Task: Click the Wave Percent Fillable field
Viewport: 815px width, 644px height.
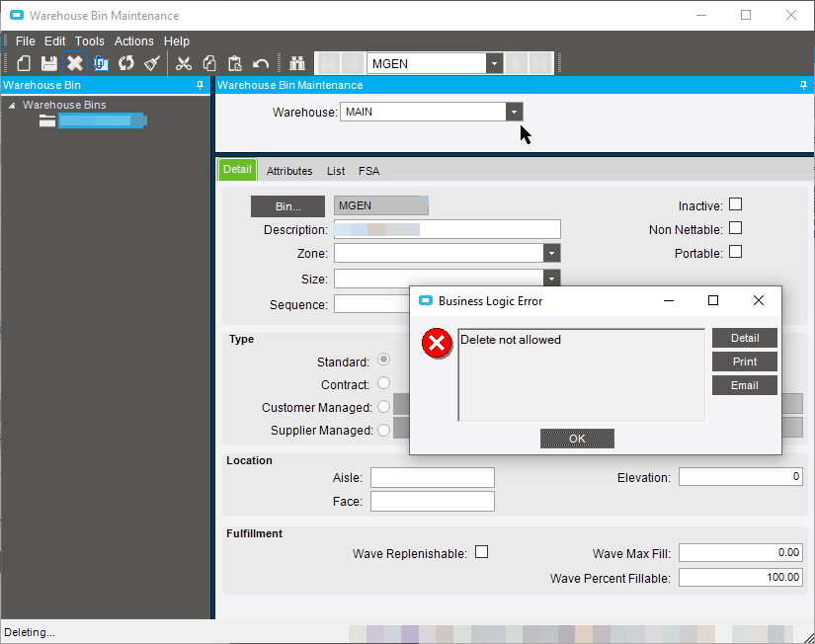Action: click(740, 577)
